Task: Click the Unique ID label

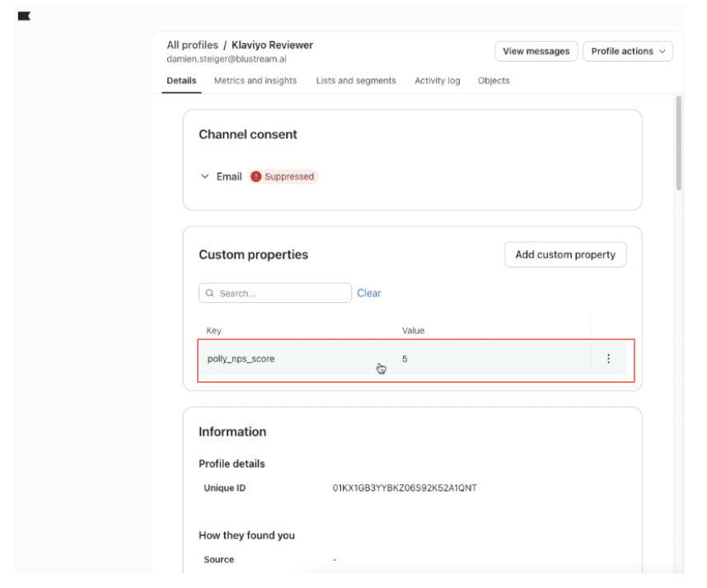Action: [x=225, y=488]
